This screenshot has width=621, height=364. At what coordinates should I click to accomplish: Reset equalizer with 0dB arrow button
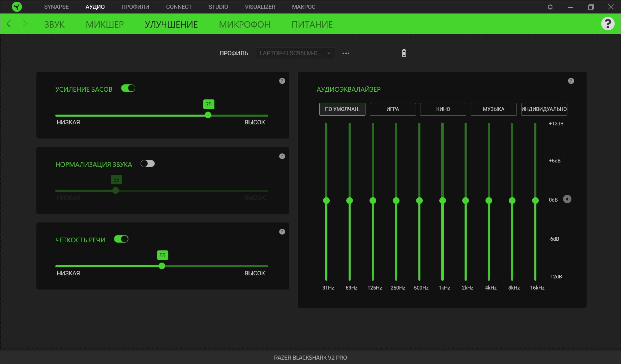tap(567, 199)
